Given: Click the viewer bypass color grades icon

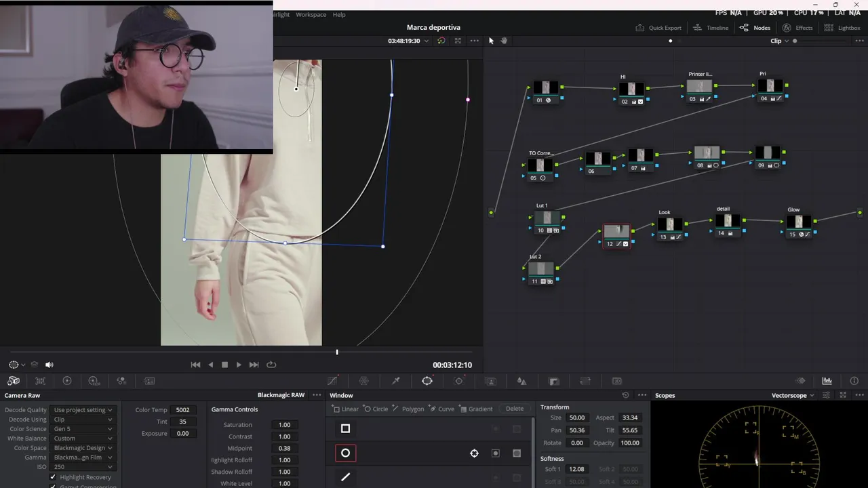Looking at the screenshot, I should pyautogui.click(x=441, y=41).
